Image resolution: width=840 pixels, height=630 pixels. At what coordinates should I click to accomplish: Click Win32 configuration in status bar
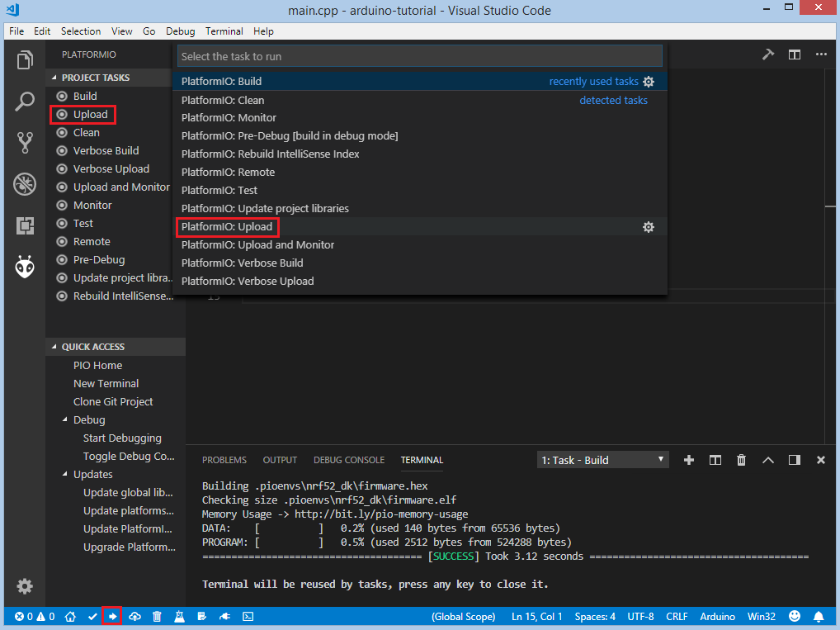pos(762,617)
